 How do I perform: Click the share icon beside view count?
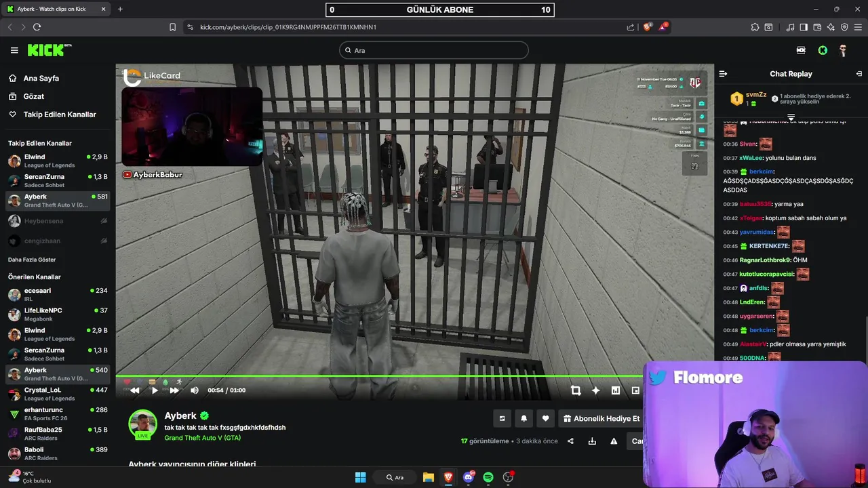(570, 441)
